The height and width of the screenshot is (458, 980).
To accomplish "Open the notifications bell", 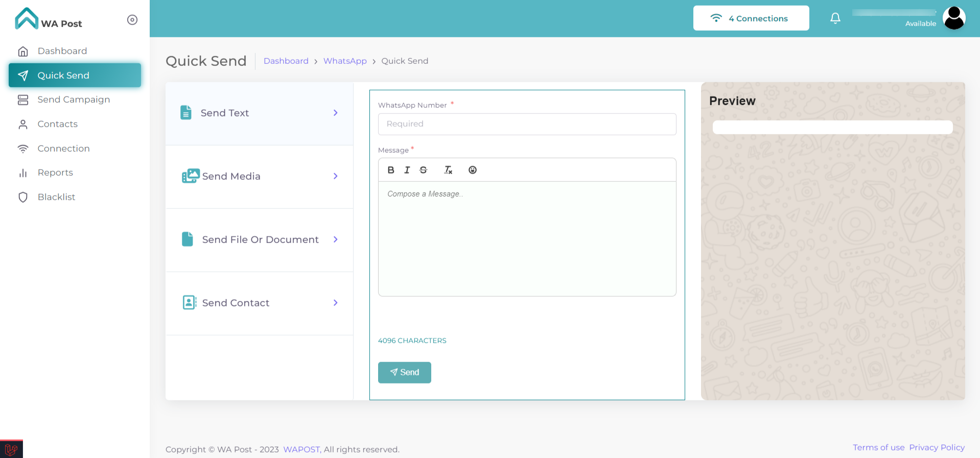I will [x=835, y=18].
